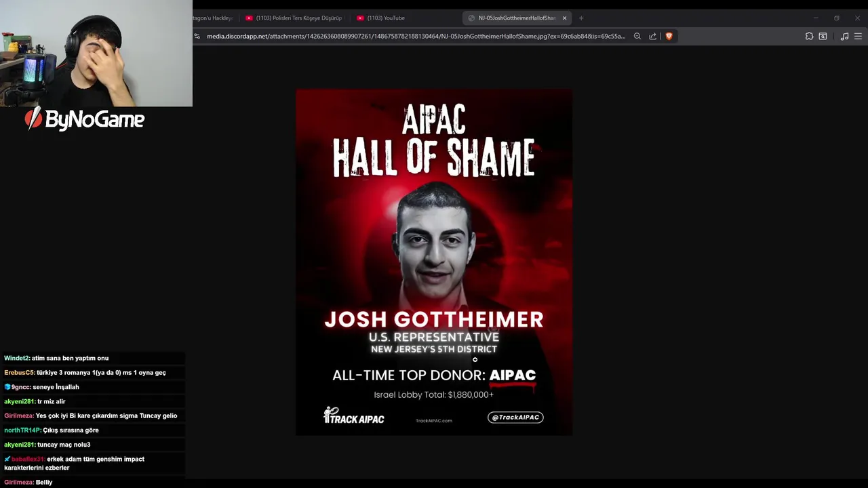Click the AIPAC Hall of Shame image
The width and height of the screenshot is (868, 488).
click(x=434, y=262)
